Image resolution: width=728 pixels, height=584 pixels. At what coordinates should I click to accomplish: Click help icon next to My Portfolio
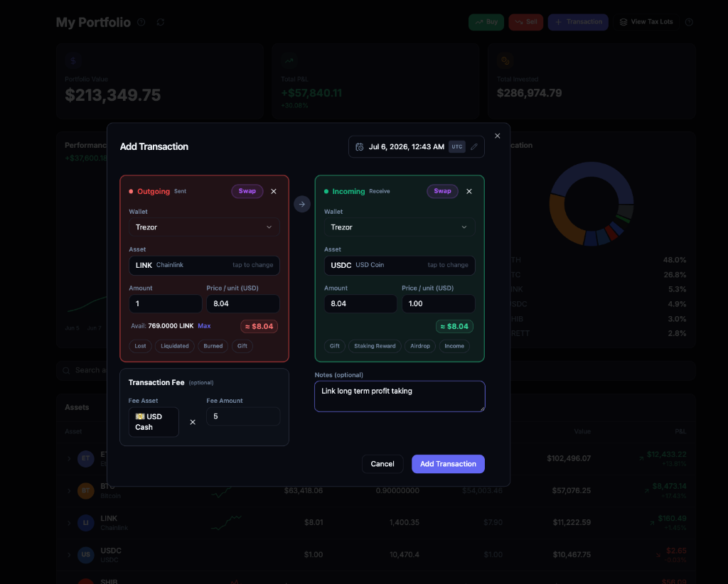coord(141,22)
